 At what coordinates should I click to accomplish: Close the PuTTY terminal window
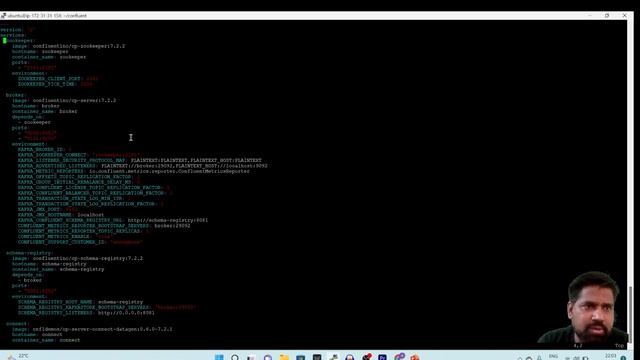point(624,16)
